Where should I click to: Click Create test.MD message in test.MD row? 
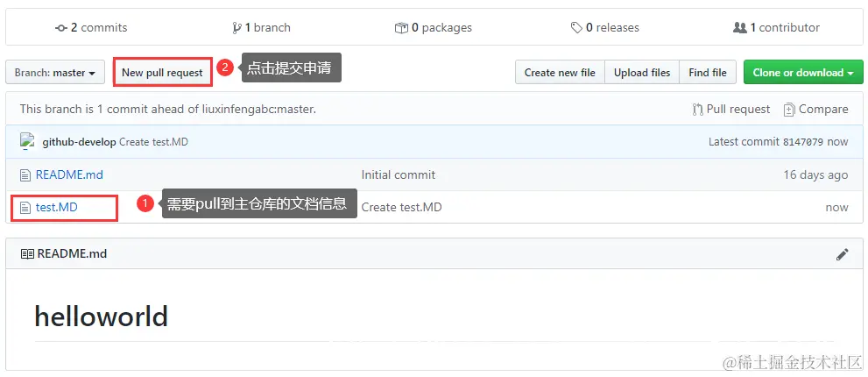pos(401,207)
